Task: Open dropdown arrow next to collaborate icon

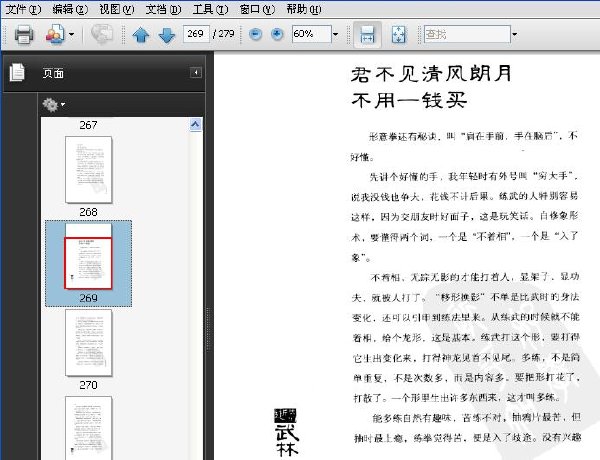Action: pyautogui.click(x=72, y=34)
